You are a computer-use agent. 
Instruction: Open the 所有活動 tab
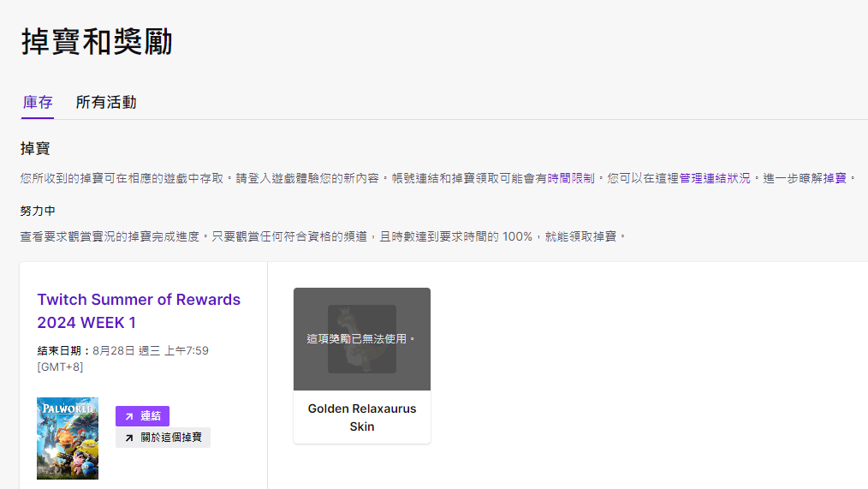tap(106, 103)
